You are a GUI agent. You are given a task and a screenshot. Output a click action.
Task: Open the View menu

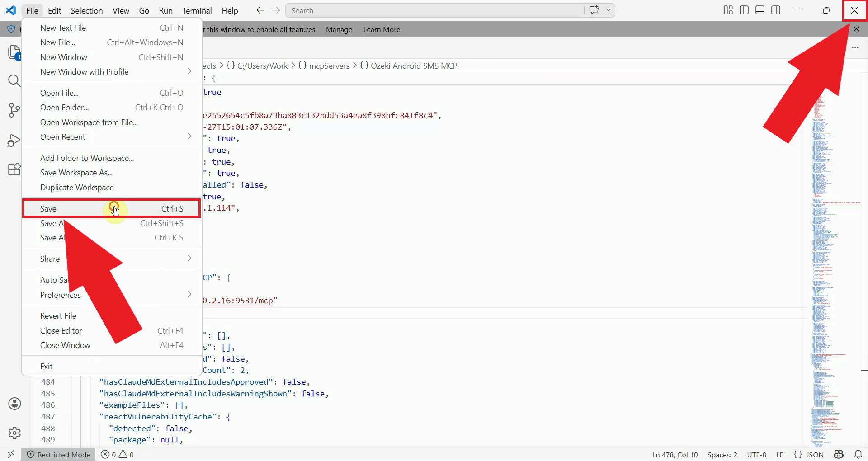click(x=121, y=10)
